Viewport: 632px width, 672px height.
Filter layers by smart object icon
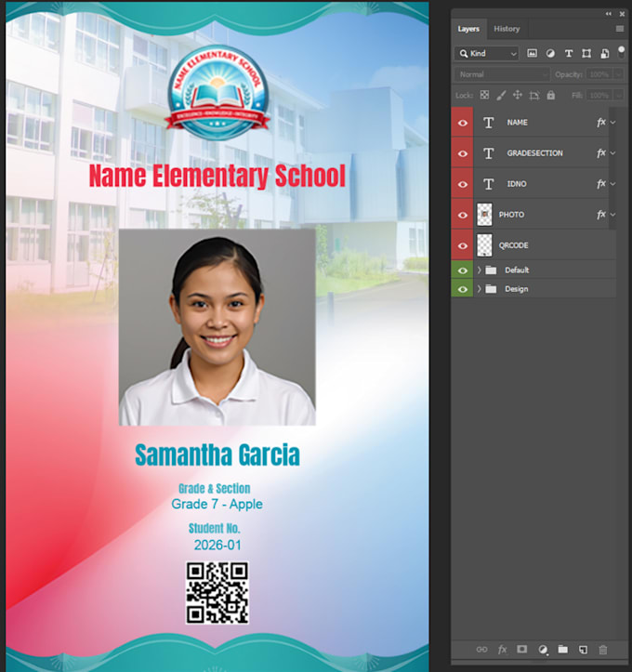coord(604,53)
